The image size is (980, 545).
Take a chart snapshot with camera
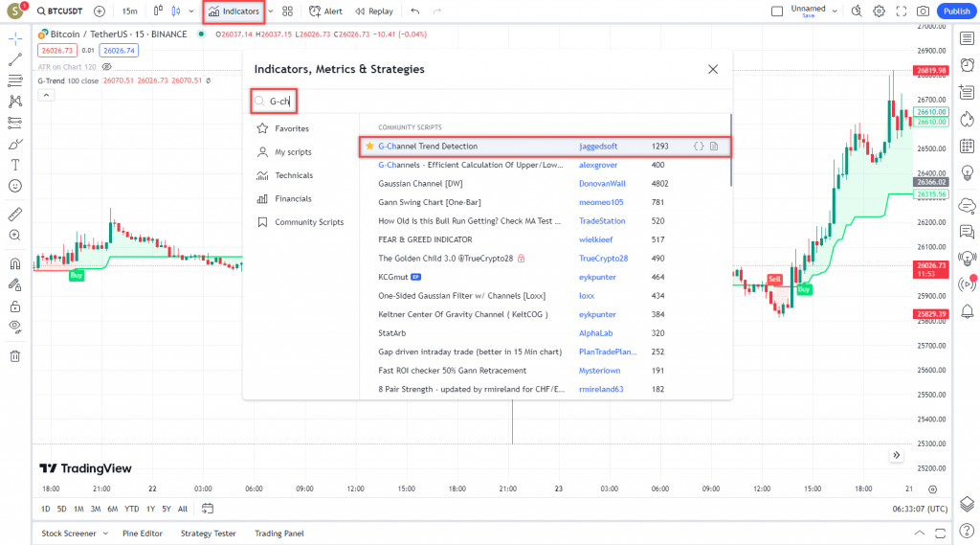[x=924, y=11]
